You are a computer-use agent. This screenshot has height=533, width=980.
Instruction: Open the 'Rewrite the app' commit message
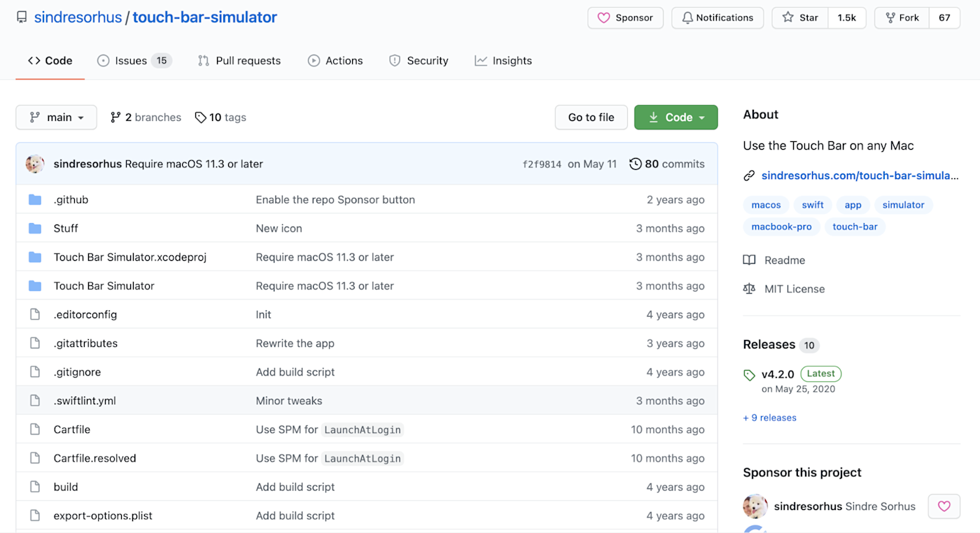click(x=295, y=343)
